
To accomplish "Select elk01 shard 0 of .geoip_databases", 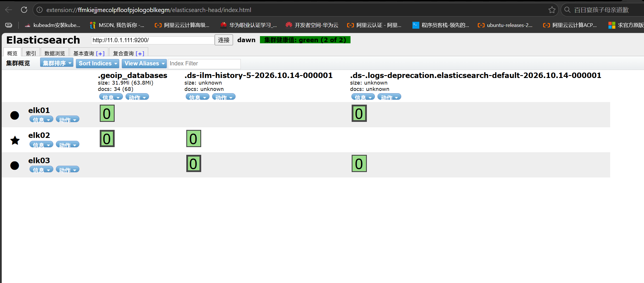I will pyautogui.click(x=107, y=113).
